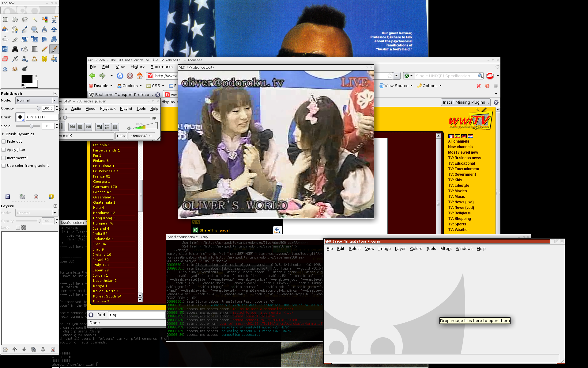This screenshot has height=368, width=588.
Task: Select the Color Picker eyedropper tool
Action: (x=25, y=29)
